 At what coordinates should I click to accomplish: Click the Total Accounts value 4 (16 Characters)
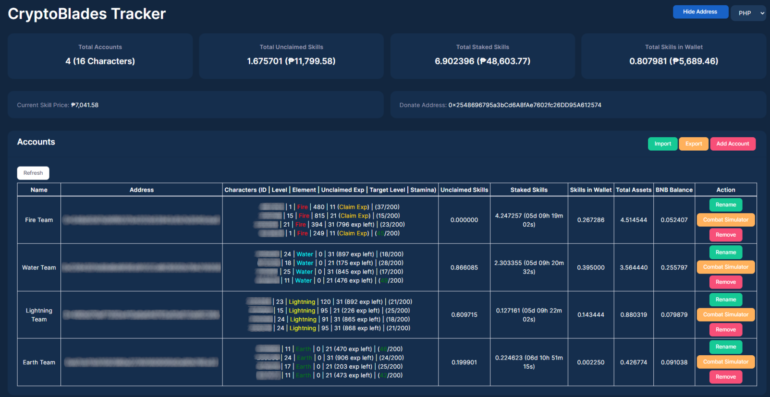[x=100, y=61]
